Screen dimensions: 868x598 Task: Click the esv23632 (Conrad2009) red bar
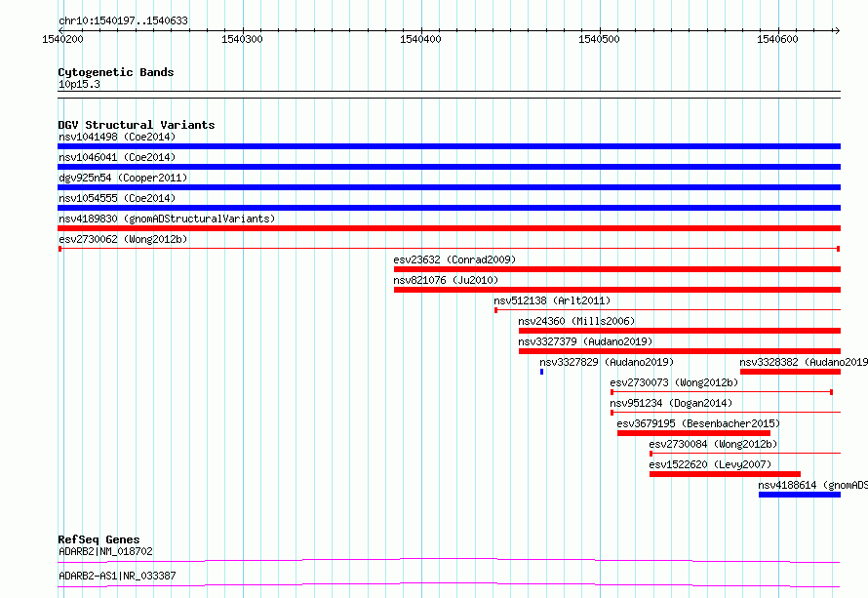click(x=617, y=269)
